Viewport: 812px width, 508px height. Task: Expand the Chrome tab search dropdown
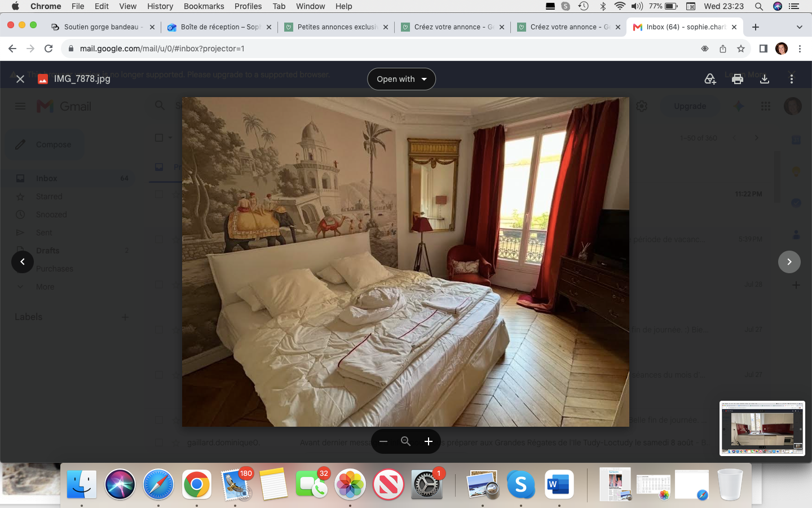799,27
